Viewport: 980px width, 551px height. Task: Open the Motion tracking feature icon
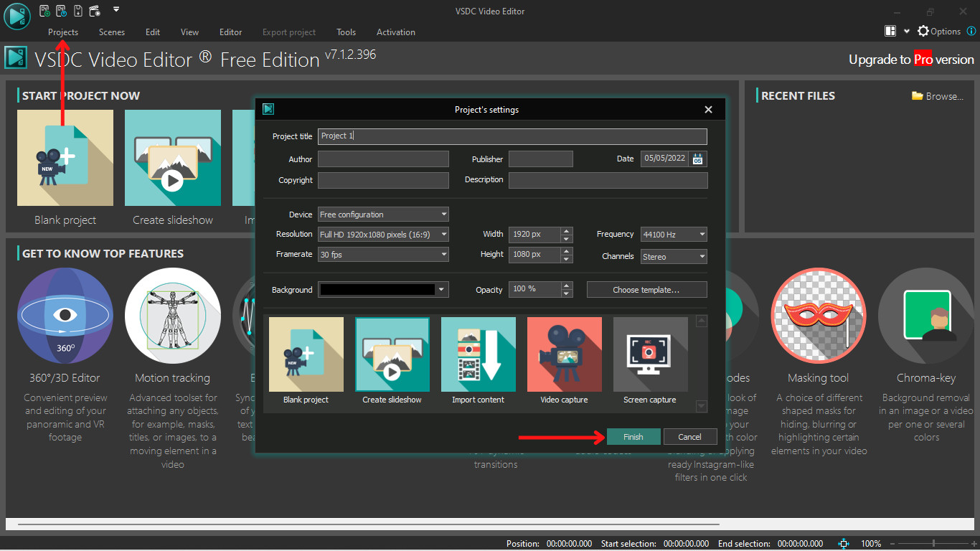[x=173, y=316]
